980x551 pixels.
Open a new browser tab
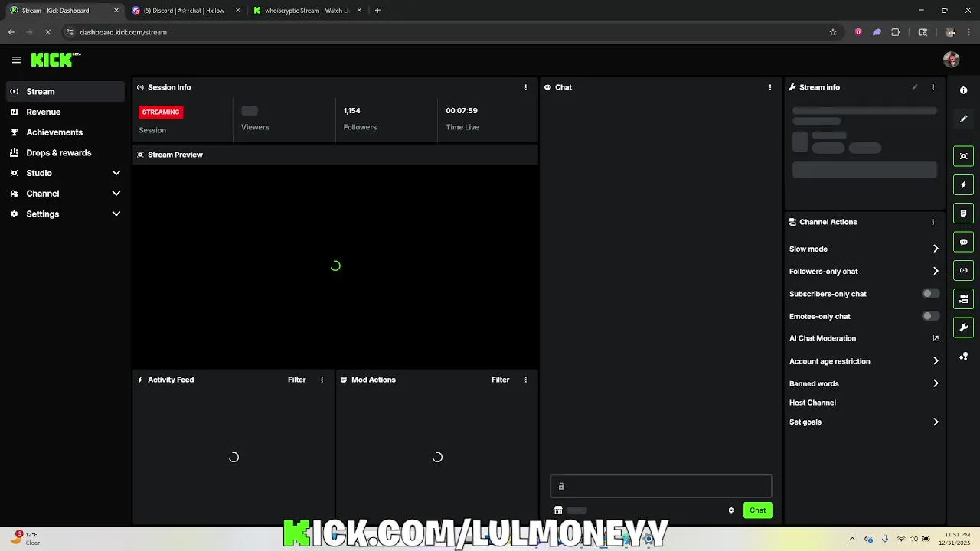(x=377, y=11)
